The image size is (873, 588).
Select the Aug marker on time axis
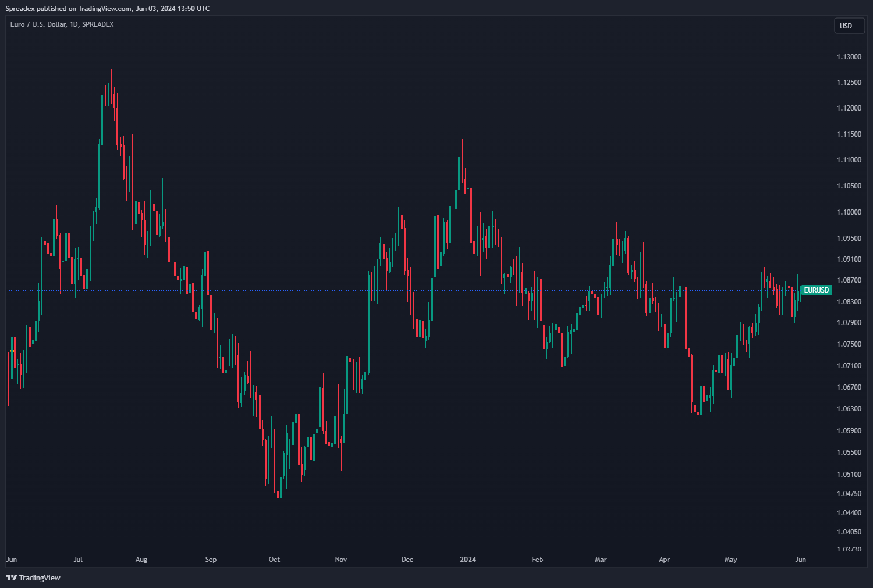(x=141, y=560)
